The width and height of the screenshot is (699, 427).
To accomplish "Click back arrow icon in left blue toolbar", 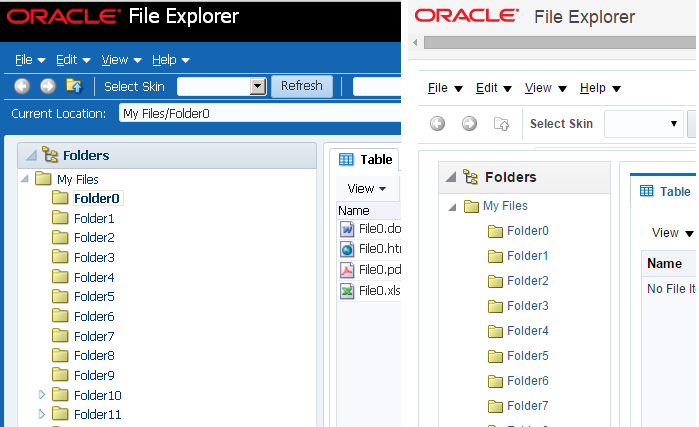I will 22,86.
